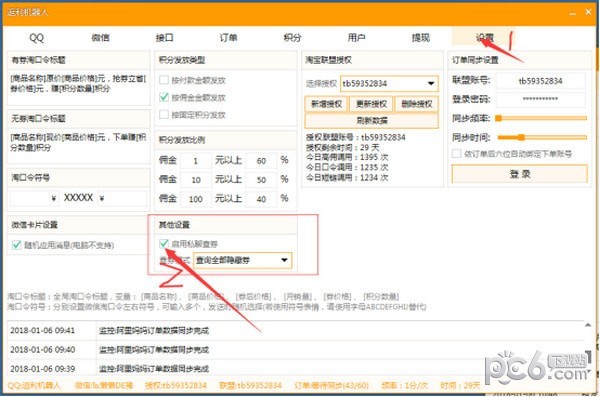600x397 pixels.
Task: Open the 提现 tab
Action: tap(421, 38)
